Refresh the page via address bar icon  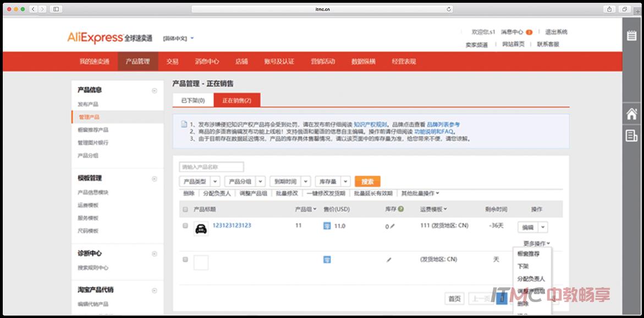click(x=450, y=9)
